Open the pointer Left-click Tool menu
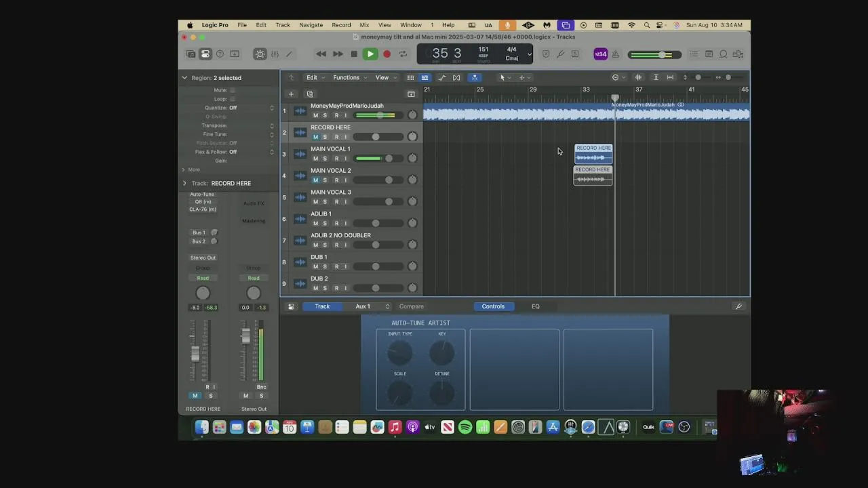Image resolution: width=868 pixels, height=488 pixels. coord(505,77)
